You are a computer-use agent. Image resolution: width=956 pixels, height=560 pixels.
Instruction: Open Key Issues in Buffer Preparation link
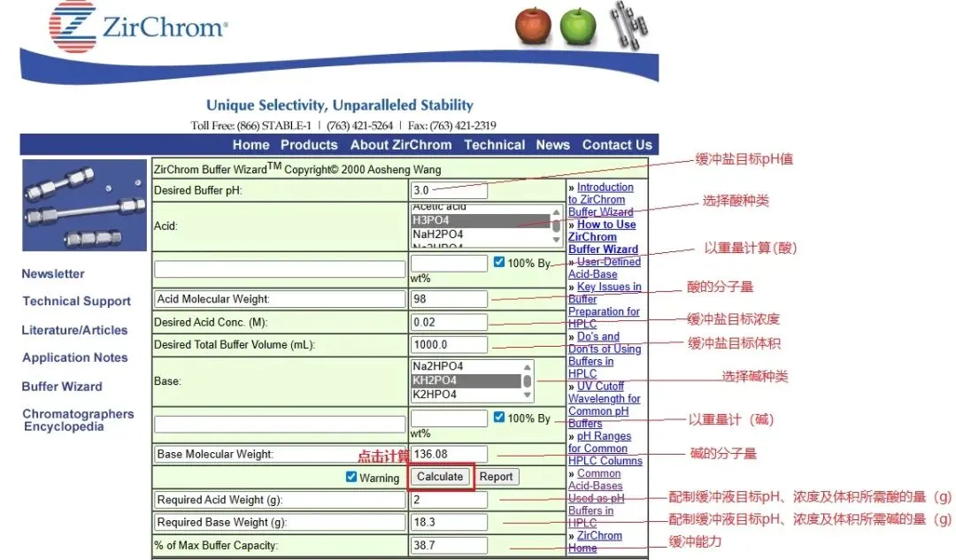[605, 305]
